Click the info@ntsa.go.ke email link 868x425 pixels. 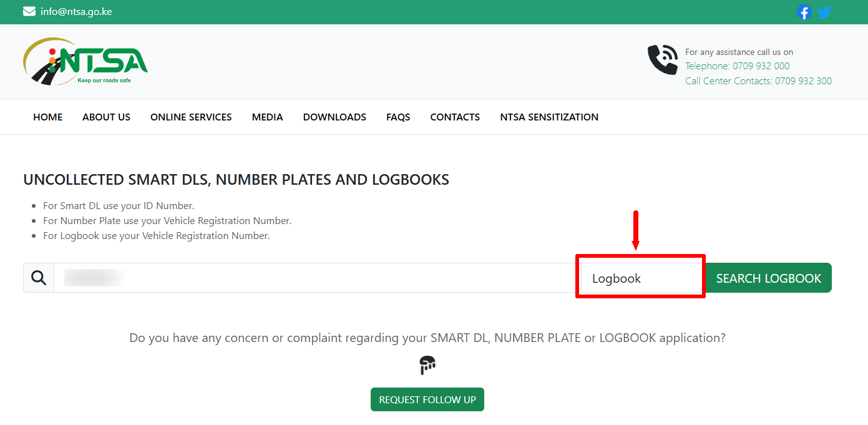coord(76,11)
